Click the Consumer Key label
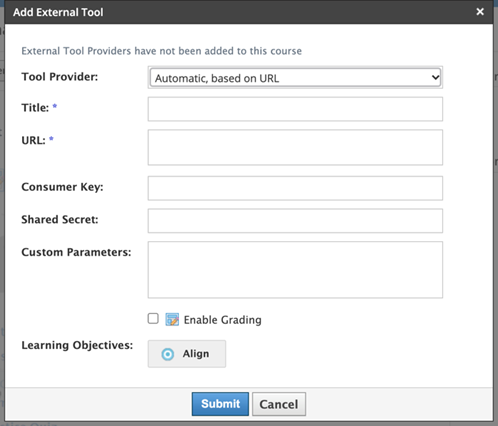The height and width of the screenshot is (426, 498). click(62, 187)
